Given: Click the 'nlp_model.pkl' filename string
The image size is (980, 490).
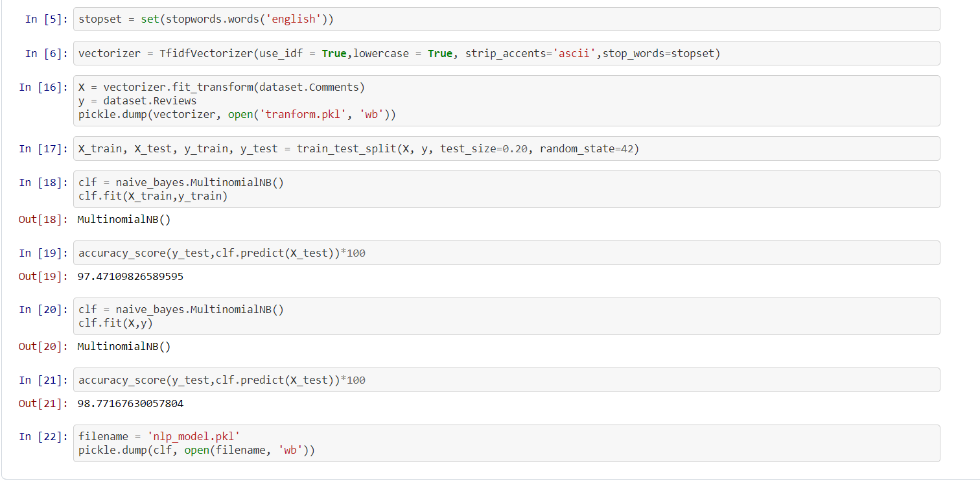Looking at the screenshot, I should click(x=194, y=437).
